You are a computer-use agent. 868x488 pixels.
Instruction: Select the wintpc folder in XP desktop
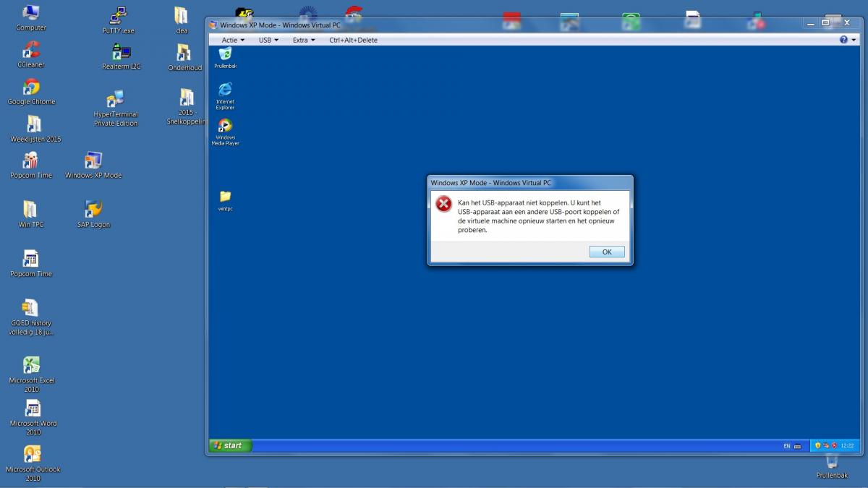225,200
